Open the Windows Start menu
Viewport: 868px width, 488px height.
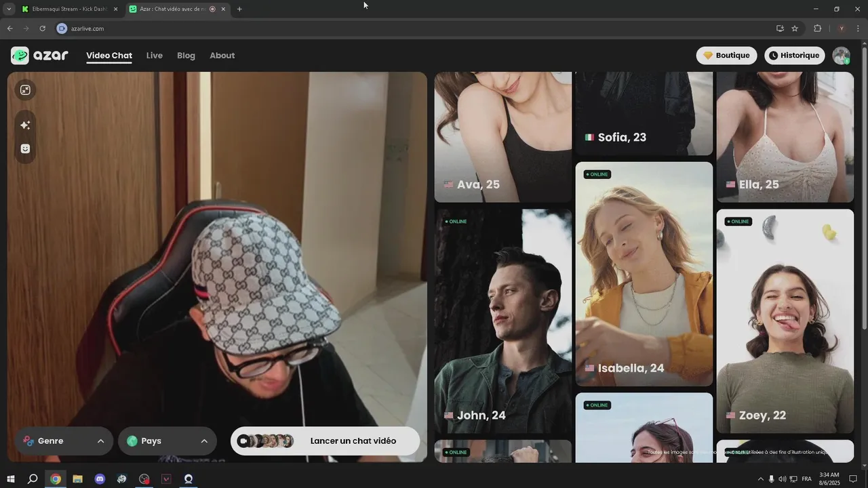click(x=10, y=479)
